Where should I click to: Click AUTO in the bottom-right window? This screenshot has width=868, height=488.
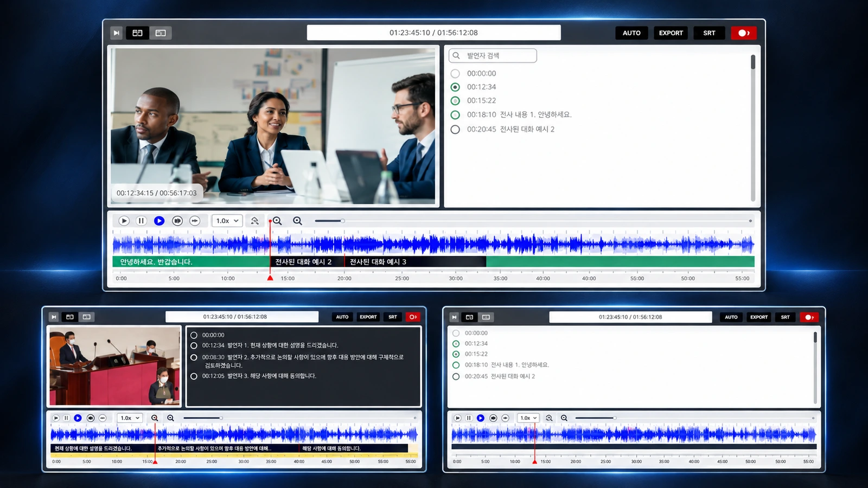[731, 317]
